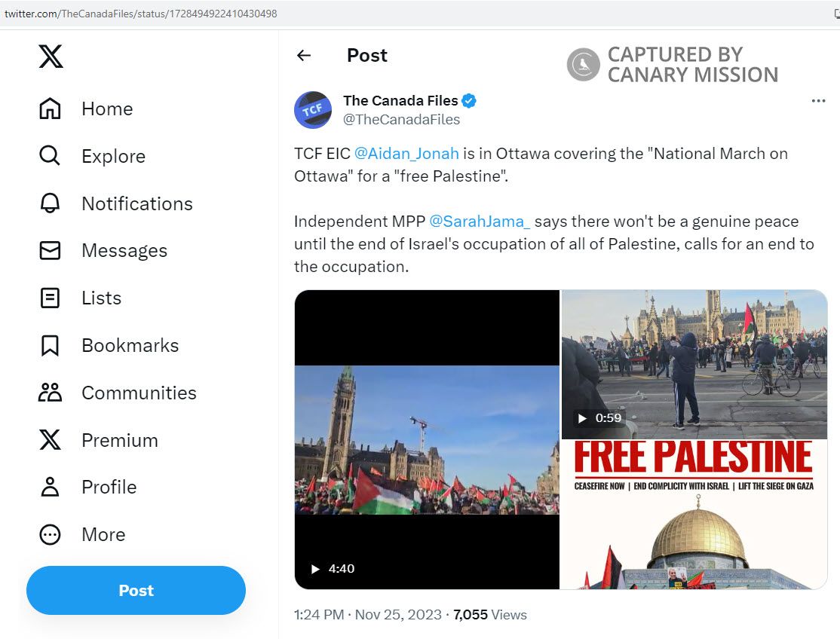The height and width of the screenshot is (639, 840).
Task: Select the Profile menu item
Action: (x=88, y=487)
